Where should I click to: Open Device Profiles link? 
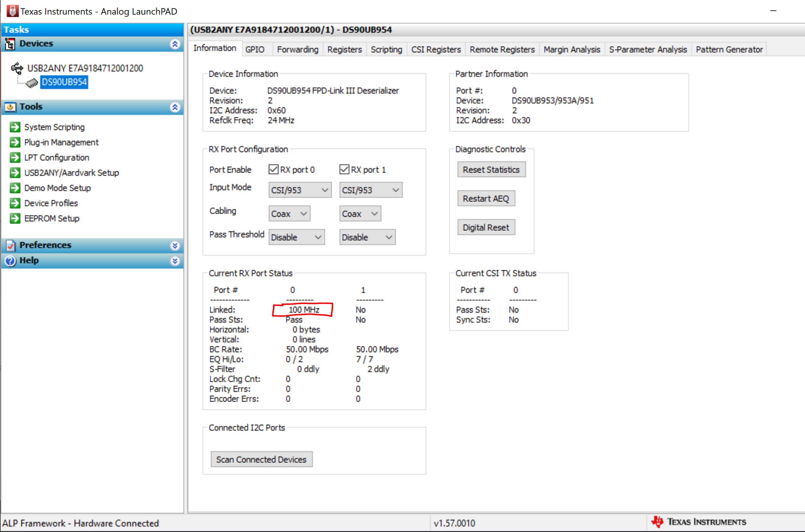(x=51, y=204)
